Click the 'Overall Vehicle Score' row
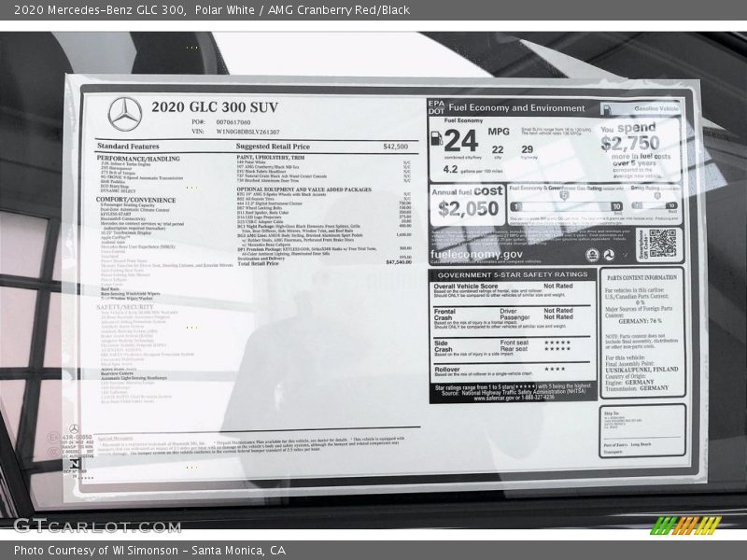The image size is (747, 560). coord(512,290)
